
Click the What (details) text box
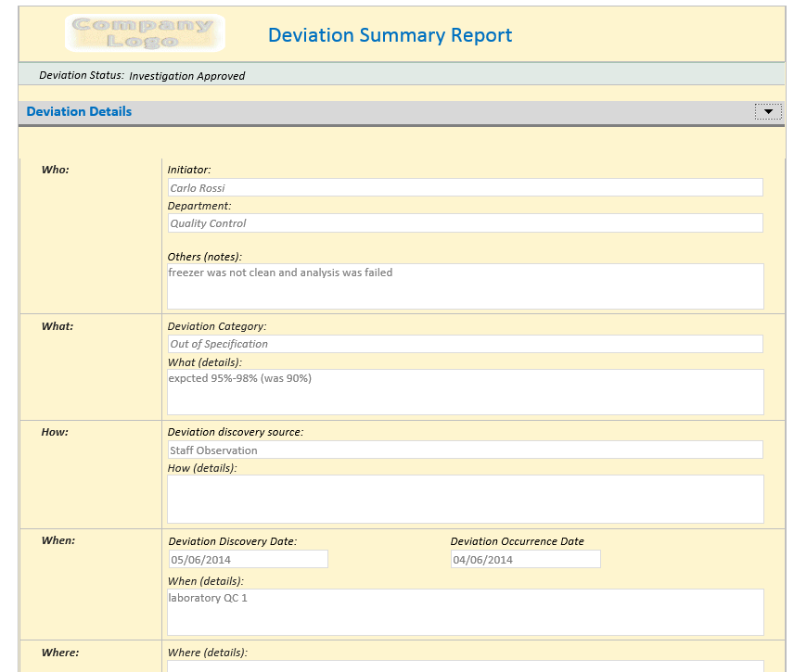click(x=465, y=392)
